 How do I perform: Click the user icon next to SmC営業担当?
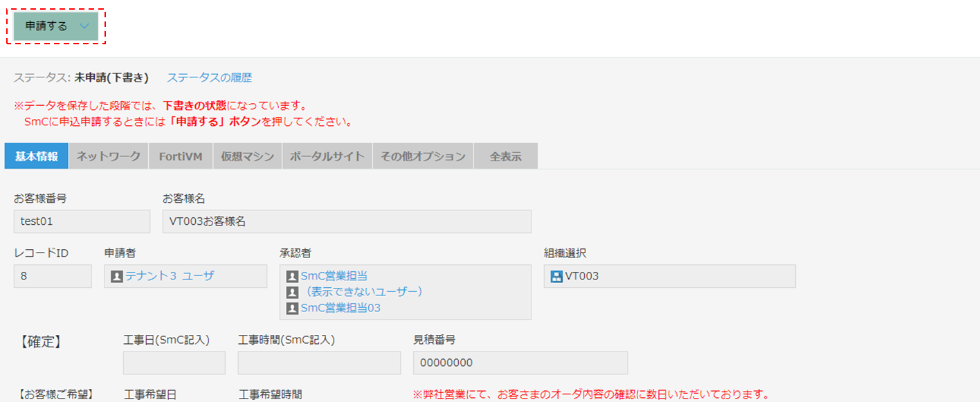tap(292, 276)
